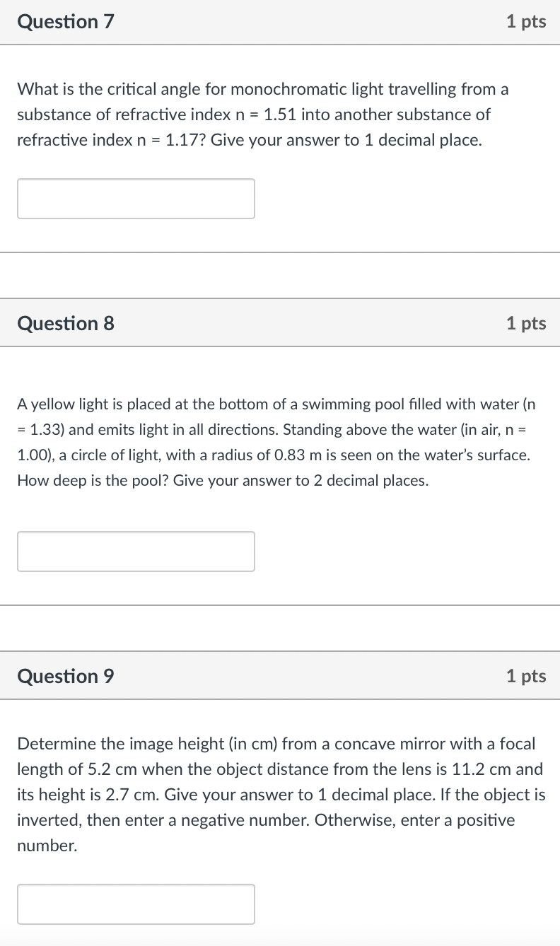Click the 1 pts label beside Question 9
The height and width of the screenshot is (946, 560).
click(526, 676)
